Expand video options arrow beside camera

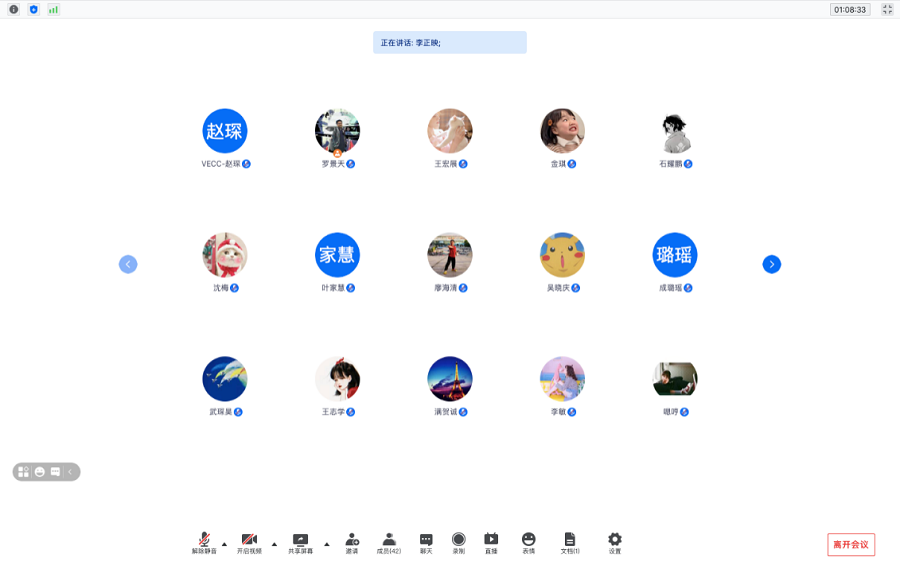tap(274, 544)
